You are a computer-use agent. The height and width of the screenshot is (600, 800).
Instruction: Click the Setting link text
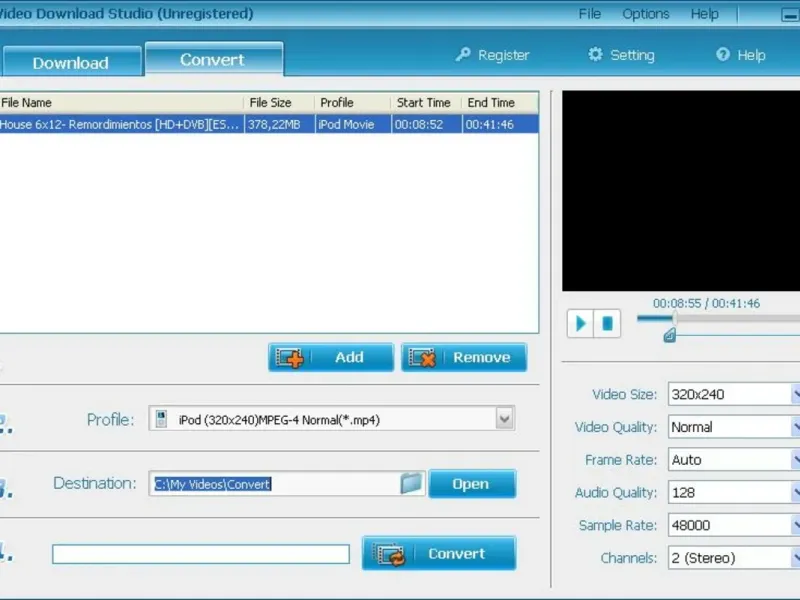click(x=632, y=55)
